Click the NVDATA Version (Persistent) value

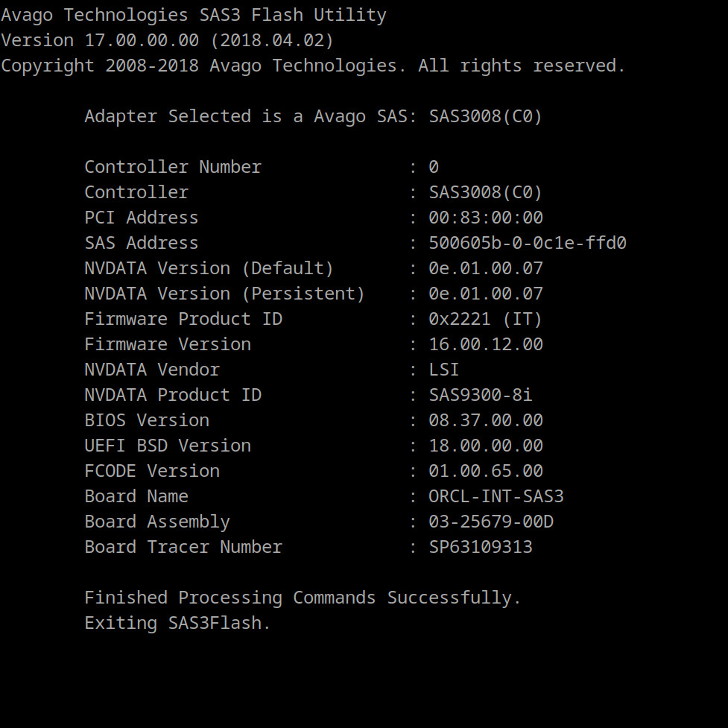pyautogui.click(x=485, y=294)
